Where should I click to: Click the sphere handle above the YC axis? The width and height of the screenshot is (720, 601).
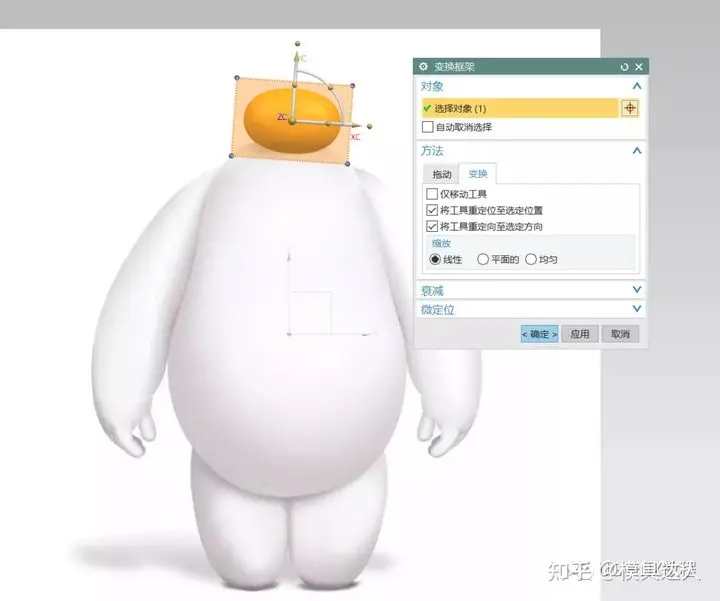pyautogui.click(x=298, y=44)
